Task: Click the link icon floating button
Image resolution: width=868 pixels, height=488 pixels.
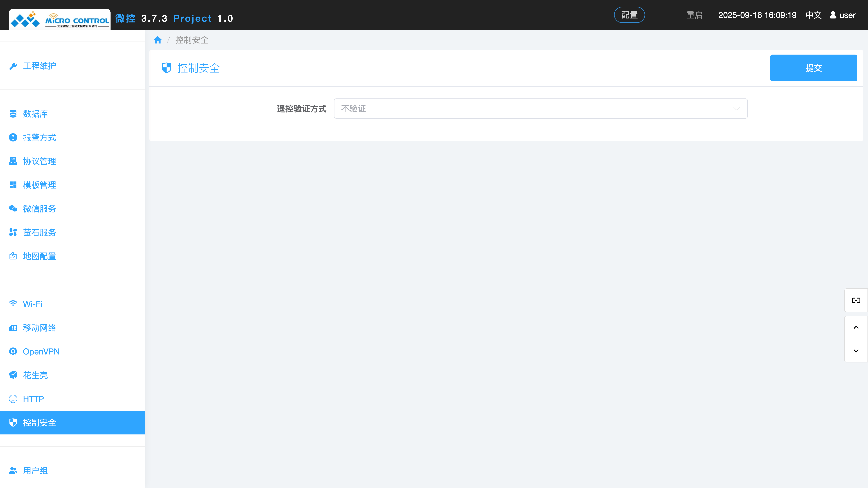Action: tap(856, 300)
